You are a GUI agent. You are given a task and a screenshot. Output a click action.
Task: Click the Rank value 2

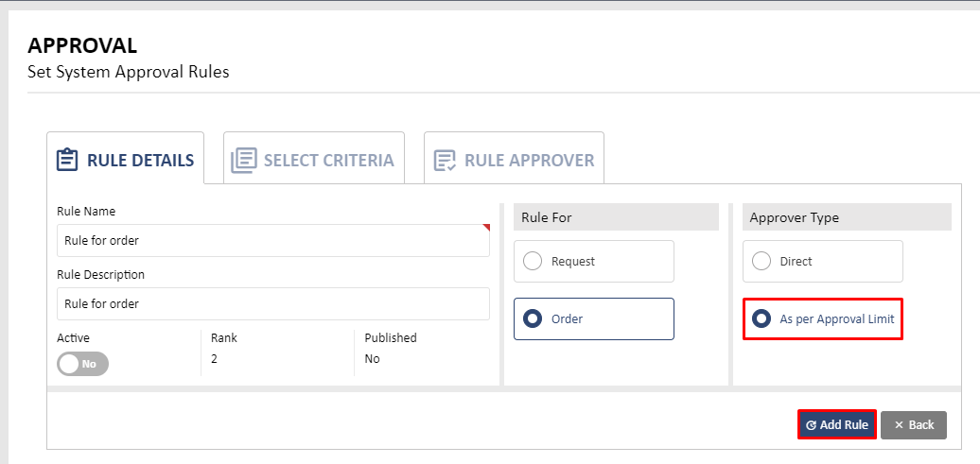214,359
